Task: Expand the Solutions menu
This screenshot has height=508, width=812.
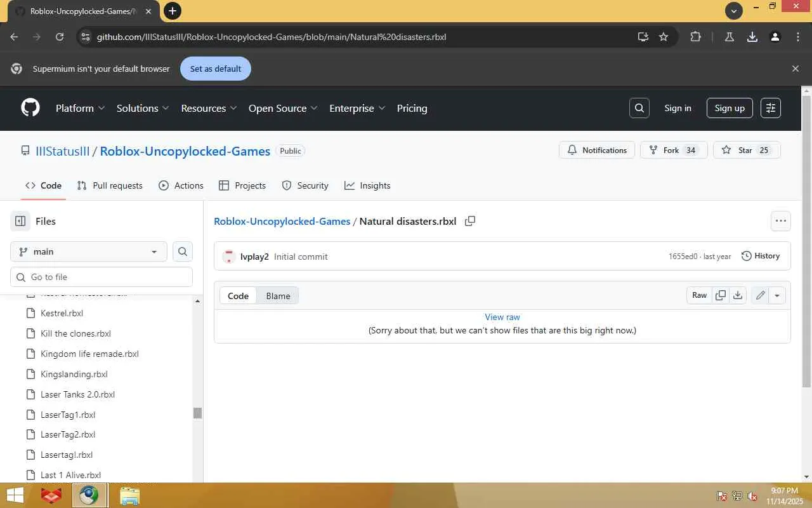Action: (x=143, y=108)
